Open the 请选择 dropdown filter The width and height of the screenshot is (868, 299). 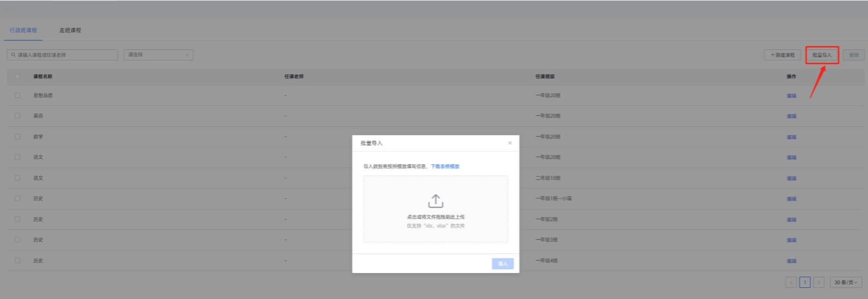click(158, 55)
